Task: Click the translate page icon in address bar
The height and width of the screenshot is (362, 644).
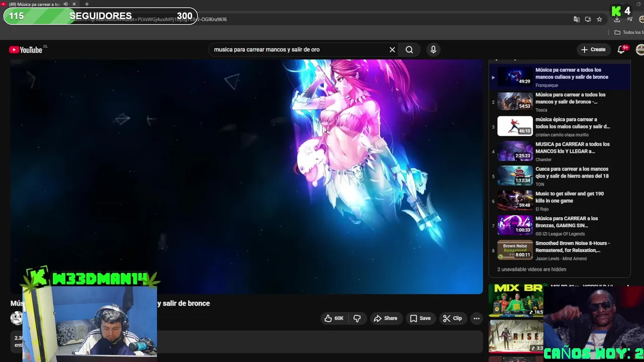Action: (x=577, y=19)
